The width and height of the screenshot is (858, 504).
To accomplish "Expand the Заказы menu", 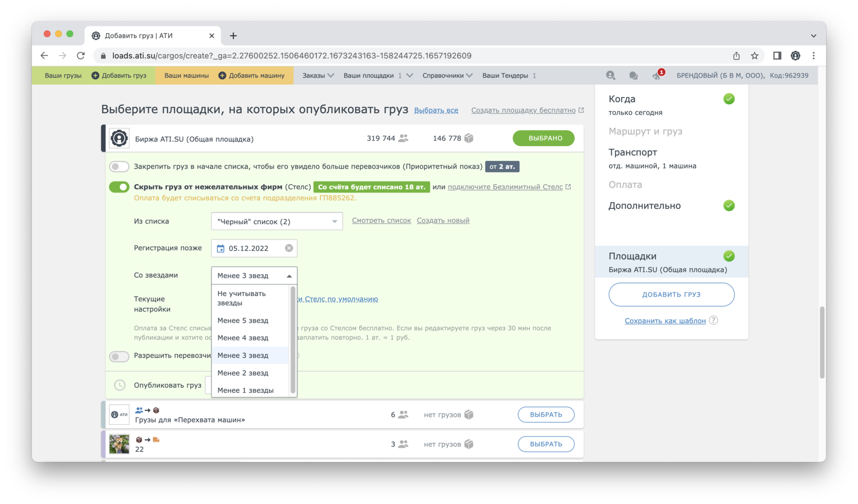I will pyautogui.click(x=318, y=76).
